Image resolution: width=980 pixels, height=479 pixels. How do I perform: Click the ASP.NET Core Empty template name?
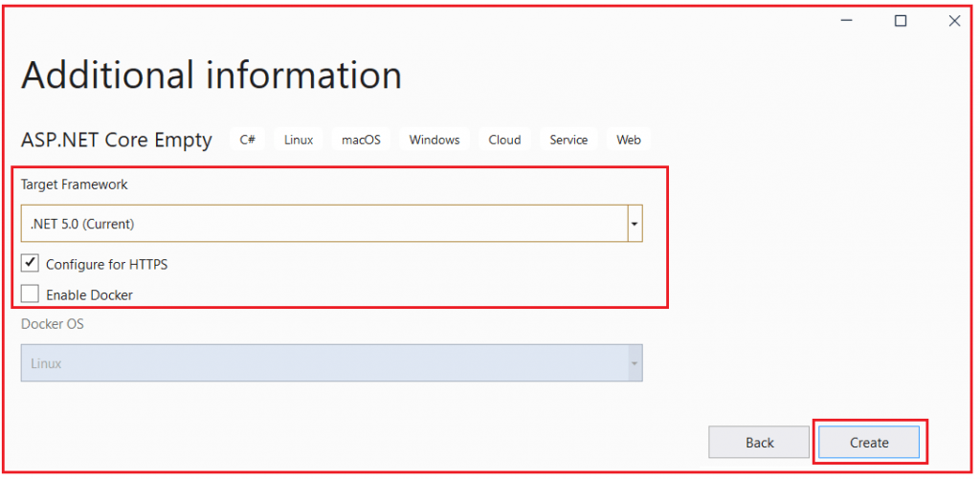pos(117,140)
